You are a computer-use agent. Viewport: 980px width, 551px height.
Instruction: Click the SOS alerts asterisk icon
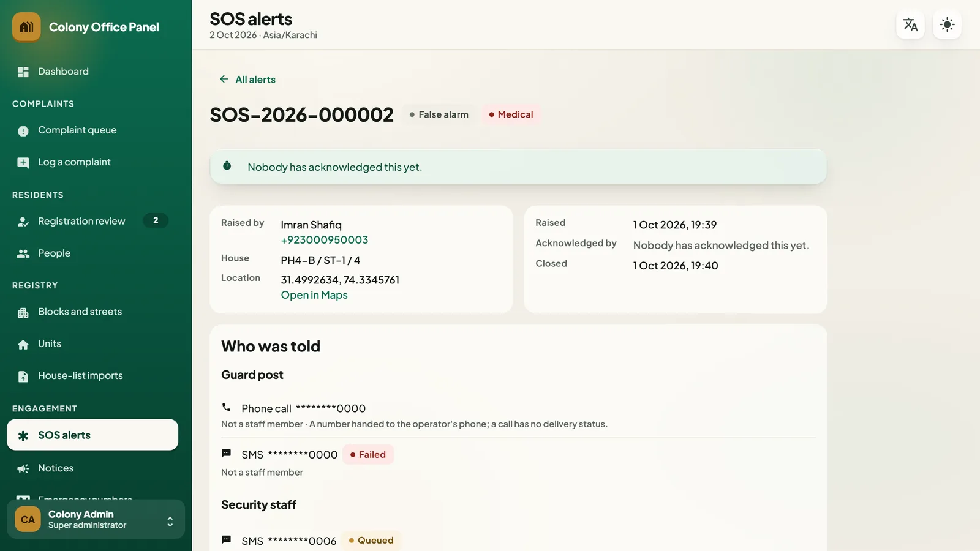pos(23,435)
